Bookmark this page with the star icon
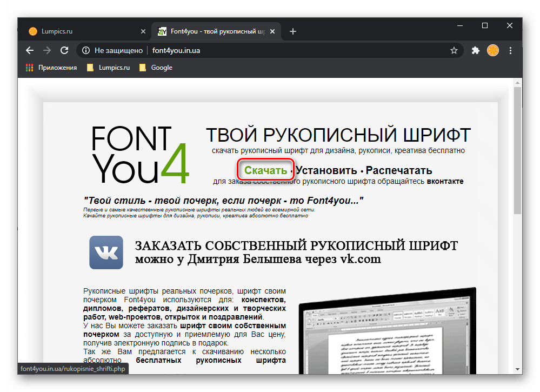This screenshot has height=392, width=540. [x=454, y=50]
